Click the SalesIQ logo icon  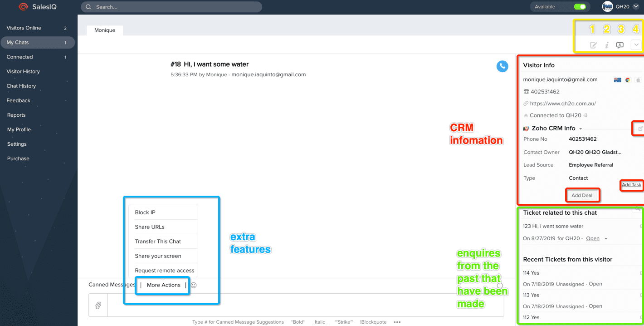click(23, 7)
